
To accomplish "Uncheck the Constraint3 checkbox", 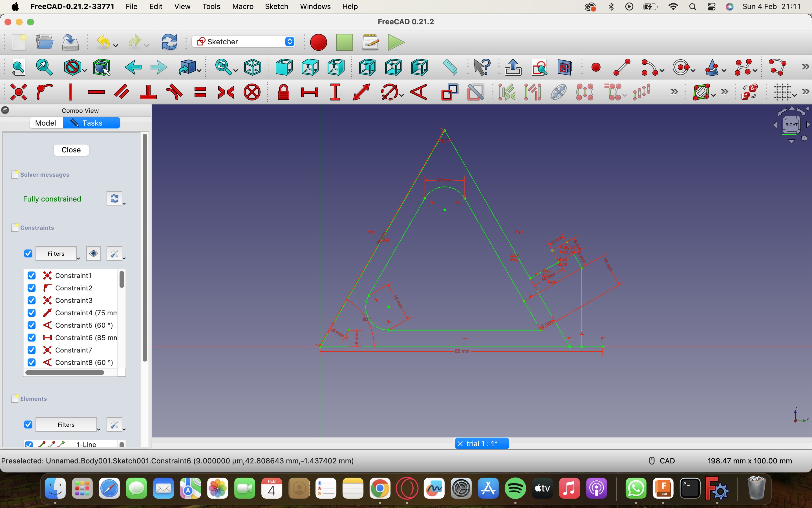I will click(32, 300).
